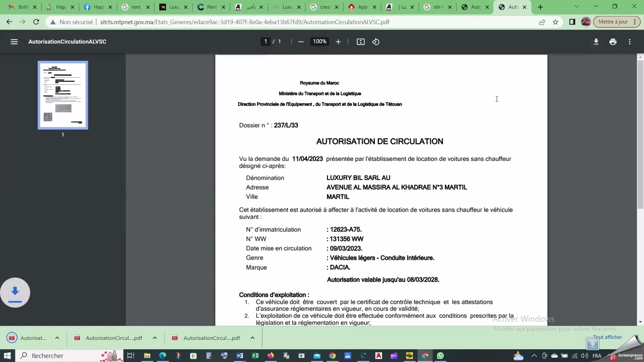Viewport: 644px width, 362px height.
Task: Open Firefox from the taskbar
Action: point(271,356)
